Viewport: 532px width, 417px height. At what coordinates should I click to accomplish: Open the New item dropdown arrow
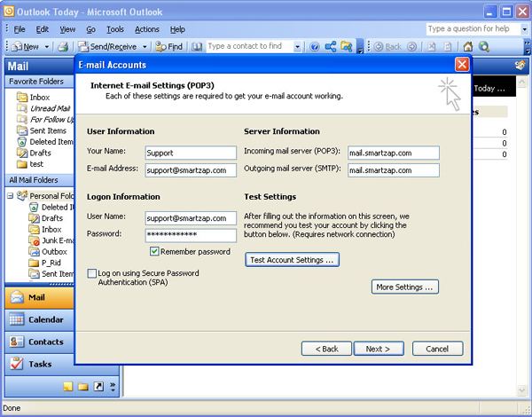coord(47,46)
